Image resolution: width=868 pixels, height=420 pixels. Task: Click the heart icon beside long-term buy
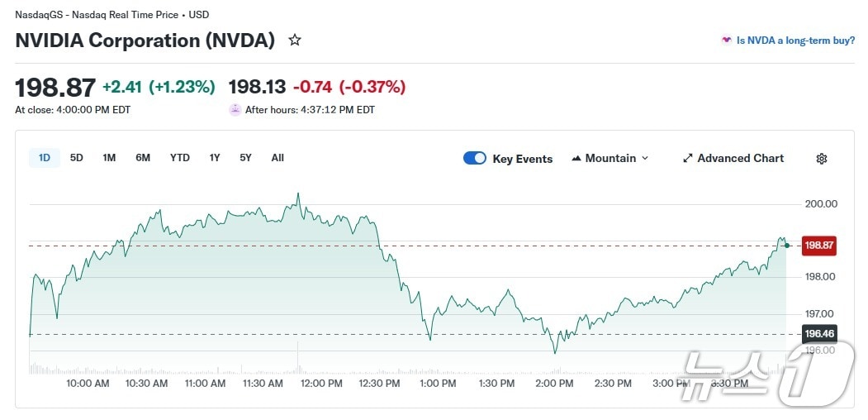click(726, 40)
